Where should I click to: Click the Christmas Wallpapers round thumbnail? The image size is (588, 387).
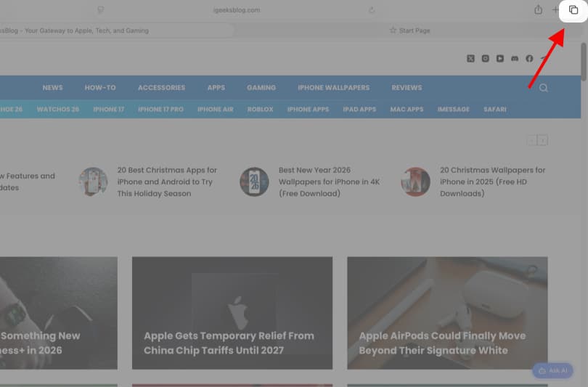(415, 182)
